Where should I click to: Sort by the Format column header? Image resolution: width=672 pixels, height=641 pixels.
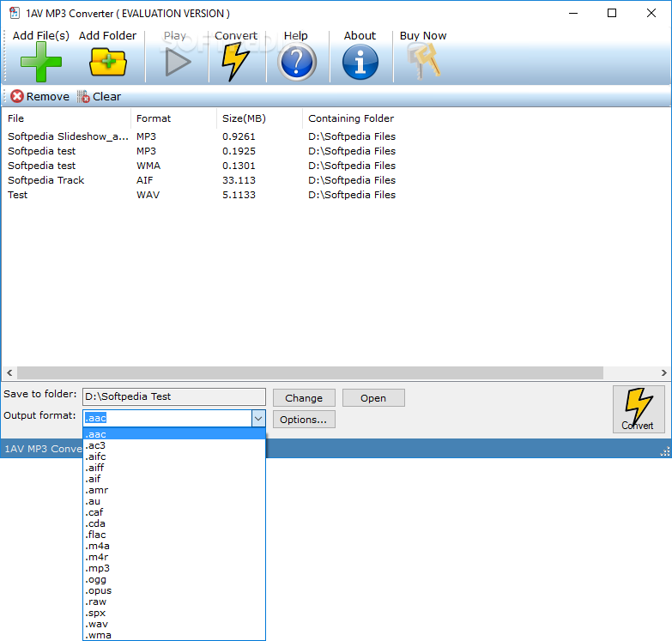[x=173, y=118]
